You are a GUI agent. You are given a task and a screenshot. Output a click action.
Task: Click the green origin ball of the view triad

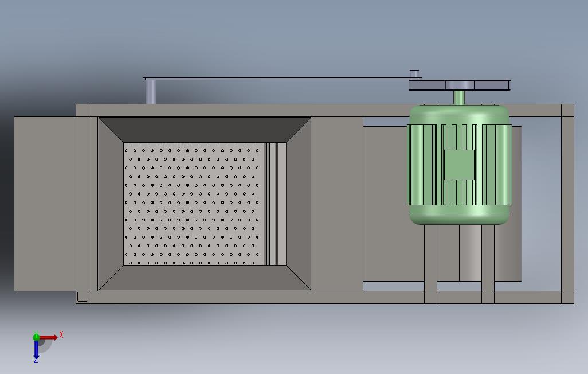click(36, 337)
